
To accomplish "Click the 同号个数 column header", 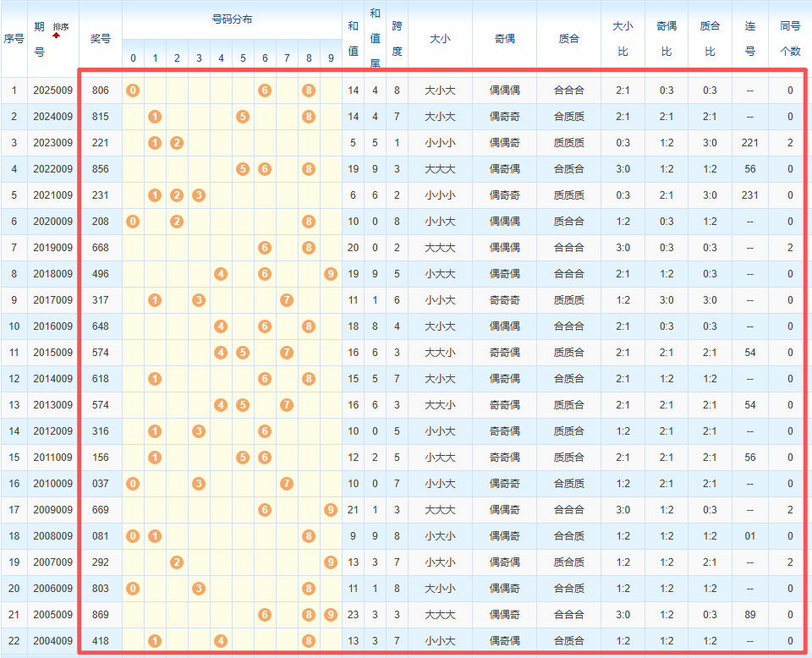I will click(x=790, y=39).
